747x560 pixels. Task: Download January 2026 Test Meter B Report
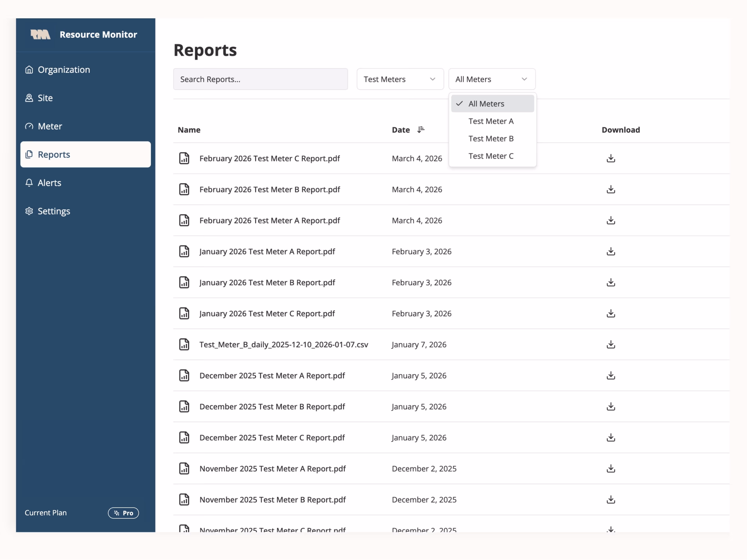(x=611, y=282)
